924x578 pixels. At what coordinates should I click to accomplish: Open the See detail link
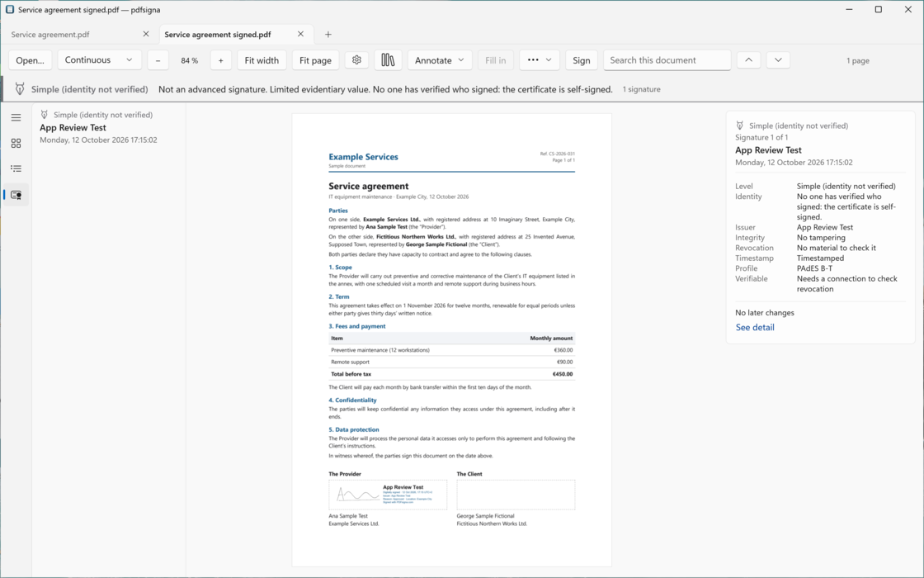(755, 327)
